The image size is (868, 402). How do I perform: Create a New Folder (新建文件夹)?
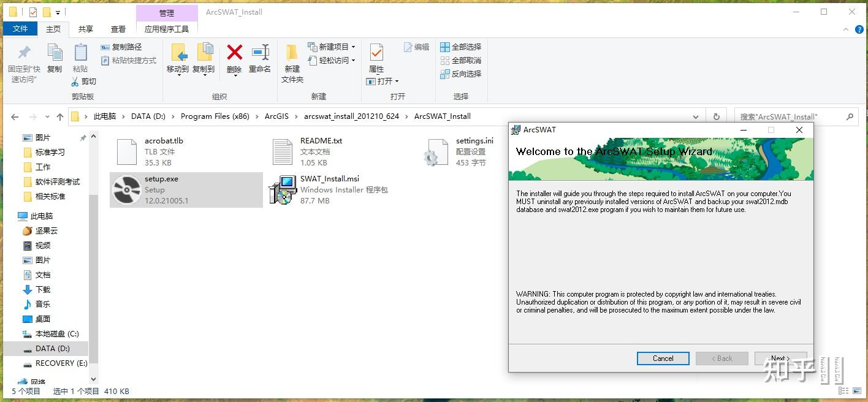[292, 63]
